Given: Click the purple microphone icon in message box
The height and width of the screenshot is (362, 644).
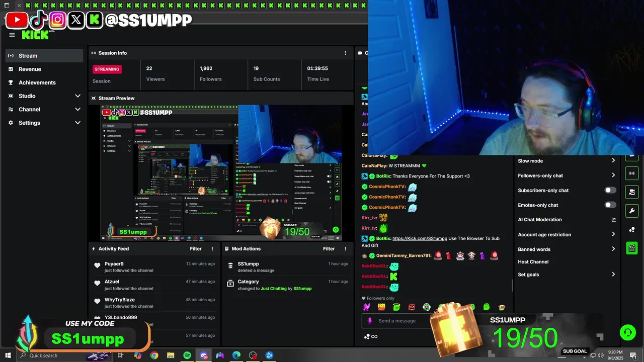Looking at the screenshot, I should 370,321.
